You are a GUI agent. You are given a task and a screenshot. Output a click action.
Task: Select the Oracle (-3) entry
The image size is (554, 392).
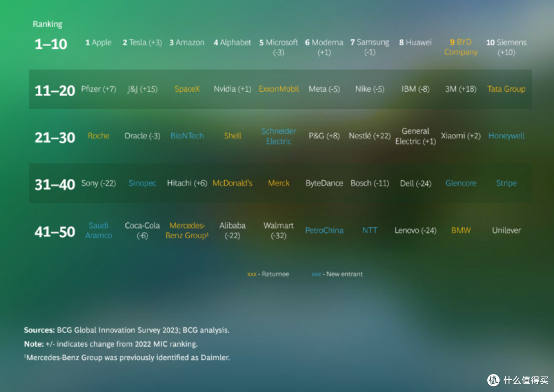[x=143, y=136]
